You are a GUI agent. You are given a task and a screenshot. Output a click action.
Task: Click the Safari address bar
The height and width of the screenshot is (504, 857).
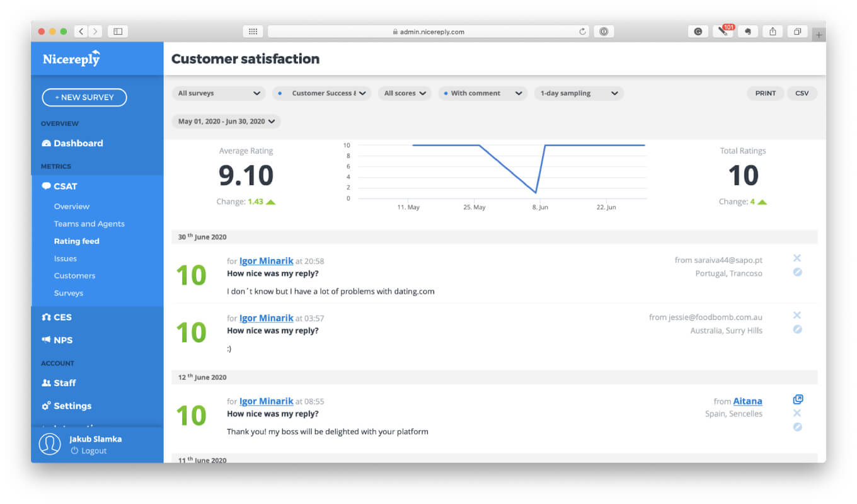click(429, 31)
